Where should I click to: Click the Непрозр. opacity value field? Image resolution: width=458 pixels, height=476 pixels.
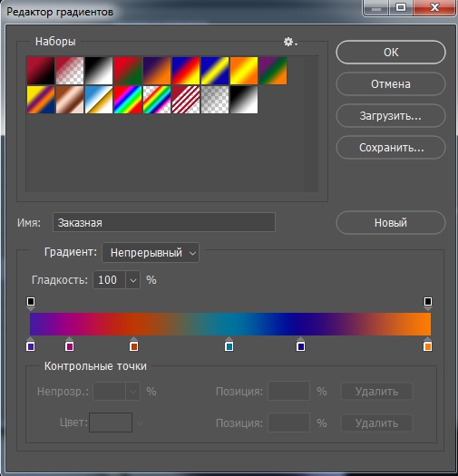pos(109,392)
